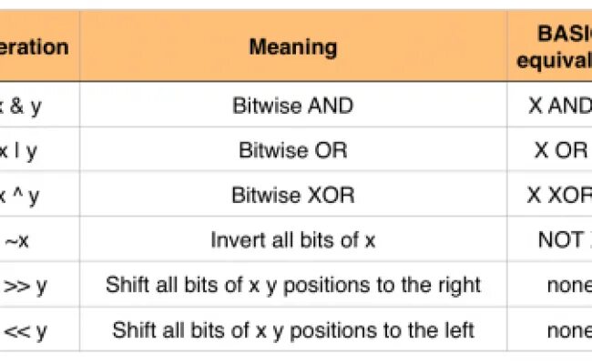592x364 pixels.
Task: Select the Bitwise AND cell
Action: pos(292,106)
